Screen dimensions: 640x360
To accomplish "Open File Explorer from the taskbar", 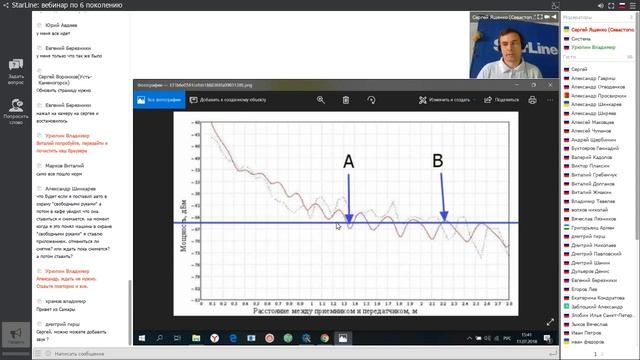I will [x=196, y=338].
